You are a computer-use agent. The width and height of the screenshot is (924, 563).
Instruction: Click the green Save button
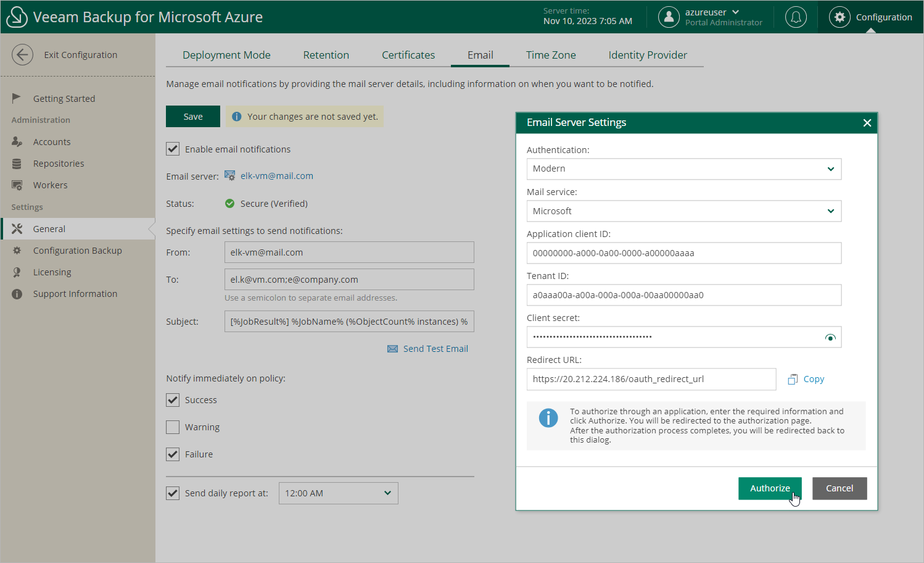coord(192,117)
